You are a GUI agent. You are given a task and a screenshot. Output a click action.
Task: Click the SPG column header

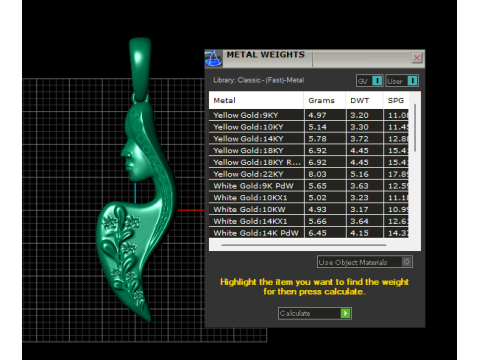click(x=396, y=100)
